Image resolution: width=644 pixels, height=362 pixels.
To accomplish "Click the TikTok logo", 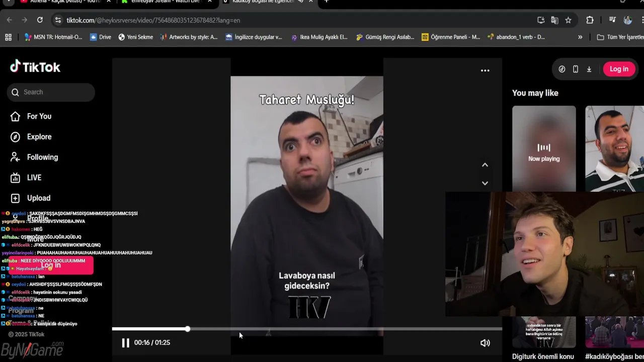I will tap(35, 67).
